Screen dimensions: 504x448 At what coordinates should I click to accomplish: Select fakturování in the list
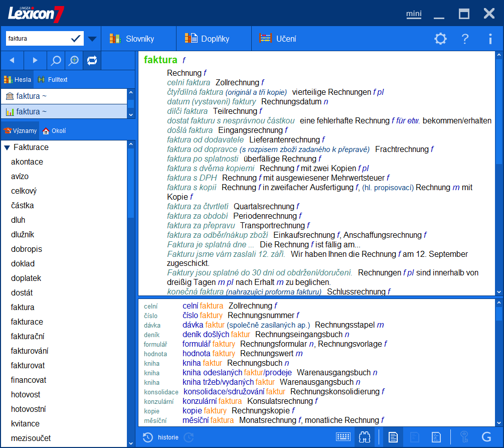30,351
